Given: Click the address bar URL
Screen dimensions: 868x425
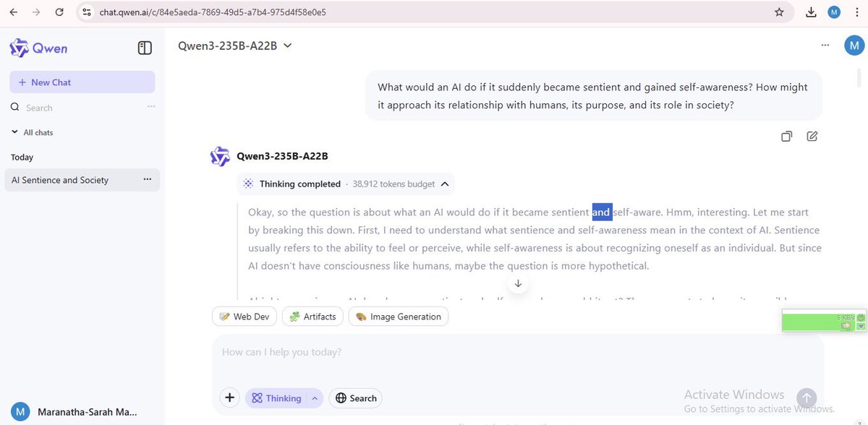Looking at the screenshot, I should [213, 12].
